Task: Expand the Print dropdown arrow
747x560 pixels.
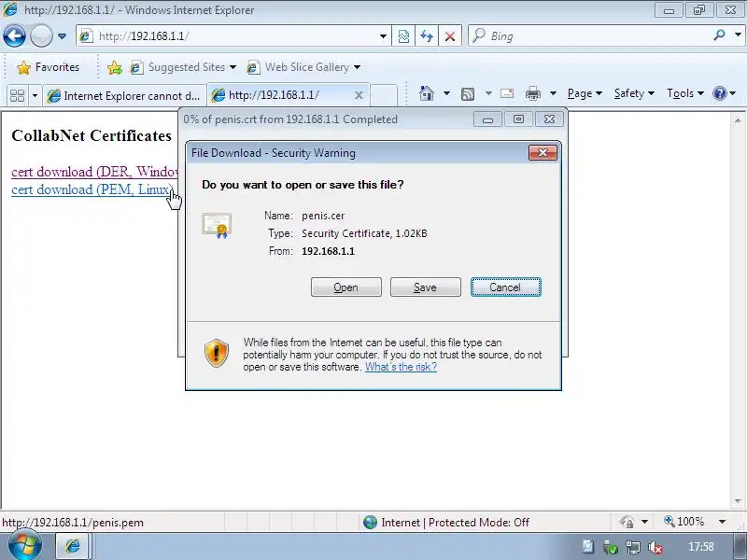Action: point(553,93)
